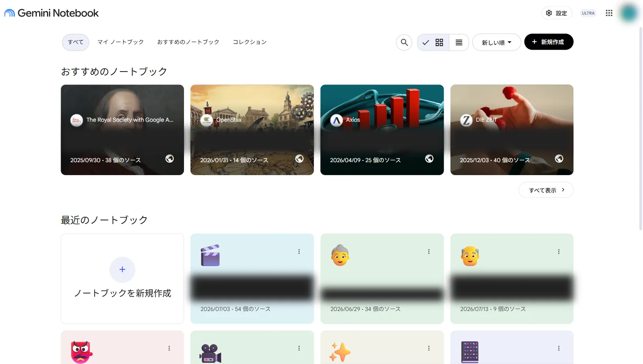Click the plus to create new notebook
The height and width of the screenshot is (364, 643).
point(122,270)
